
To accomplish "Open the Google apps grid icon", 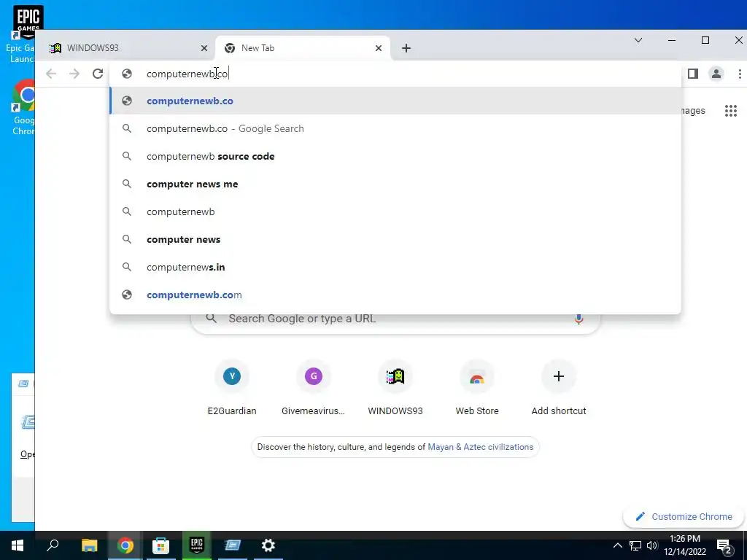I will 731,111.
